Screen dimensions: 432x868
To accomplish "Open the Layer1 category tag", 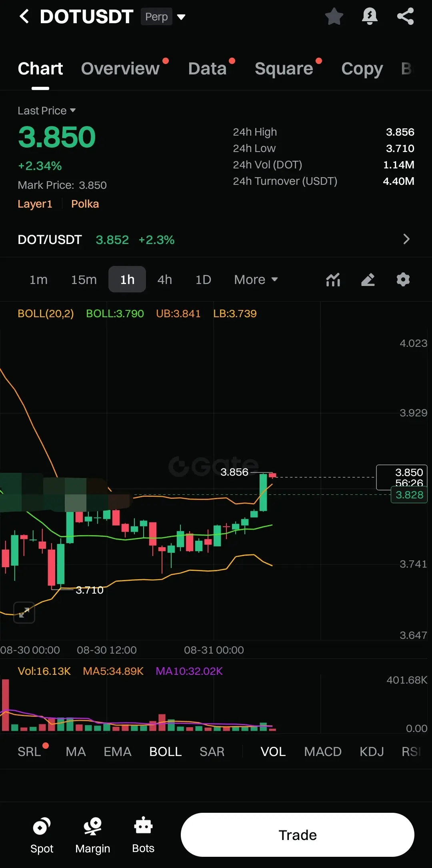I will [x=35, y=204].
